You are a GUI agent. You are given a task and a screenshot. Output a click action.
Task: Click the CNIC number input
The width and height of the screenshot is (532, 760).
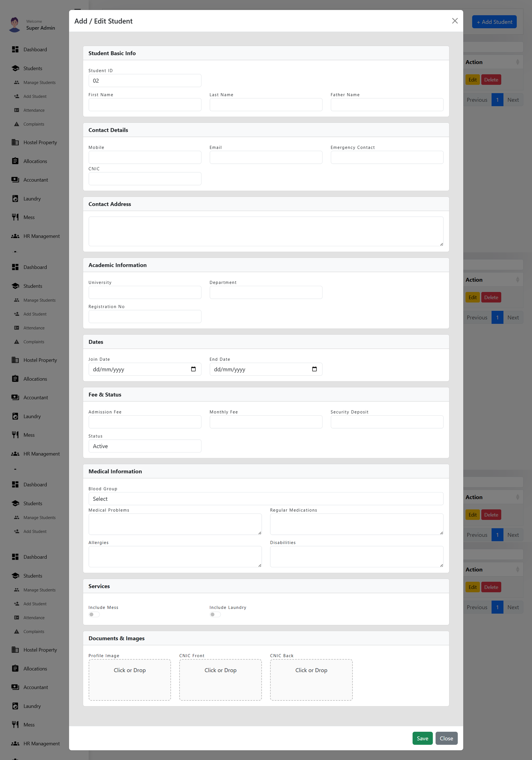tap(145, 179)
